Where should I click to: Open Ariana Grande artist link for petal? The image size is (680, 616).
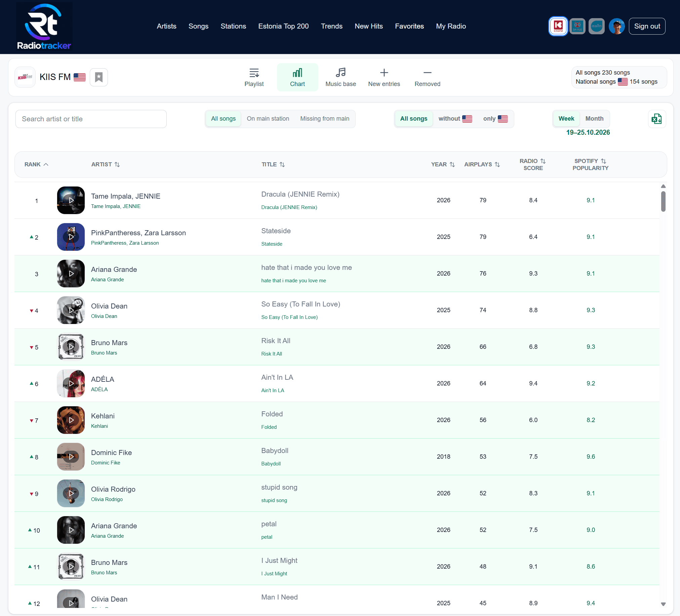point(114,526)
